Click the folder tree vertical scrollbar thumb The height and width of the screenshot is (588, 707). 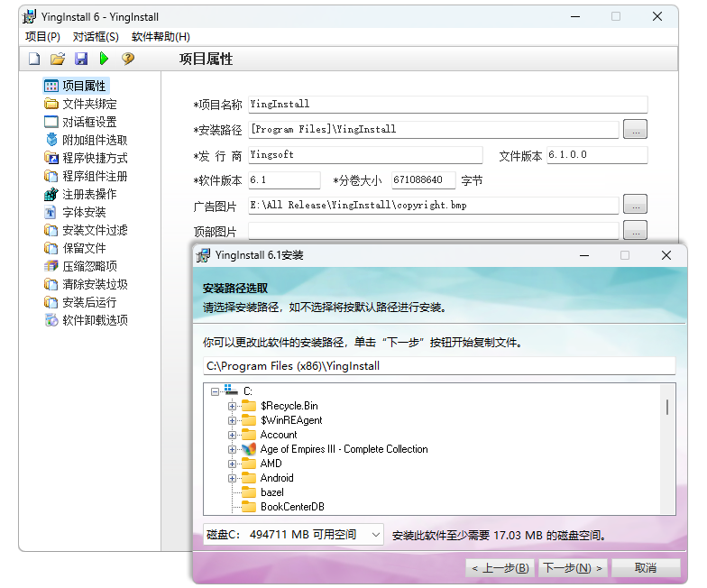[667, 408]
